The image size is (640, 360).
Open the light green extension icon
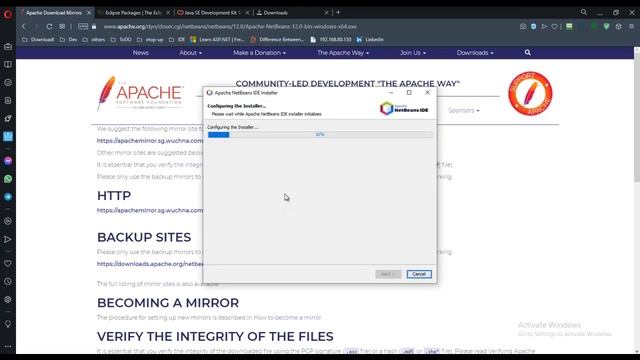pyautogui.click(x=569, y=27)
